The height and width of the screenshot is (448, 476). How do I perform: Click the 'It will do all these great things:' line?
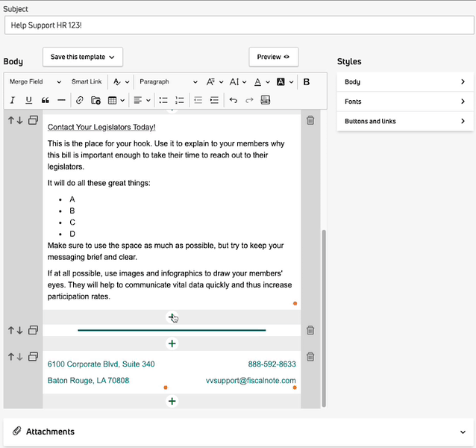[x=99, y=183]
